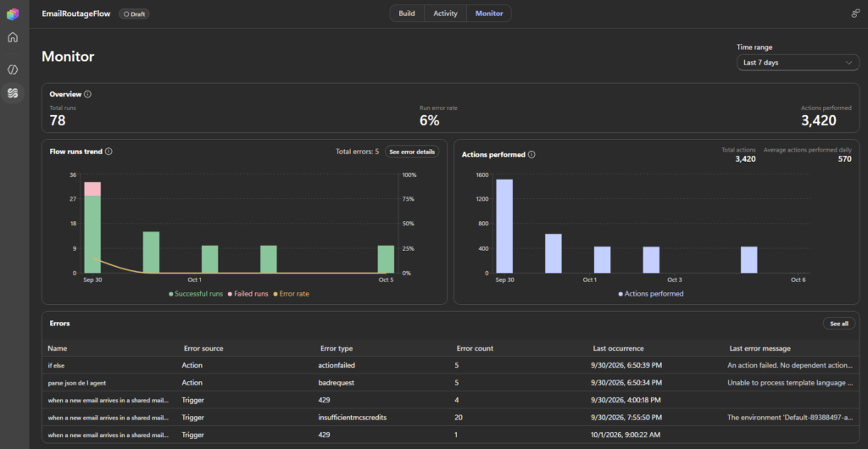The height and width of the screenshot is (449, 868).
Task: Select the flows sidebar icon
Action: [x=13, y=93]
